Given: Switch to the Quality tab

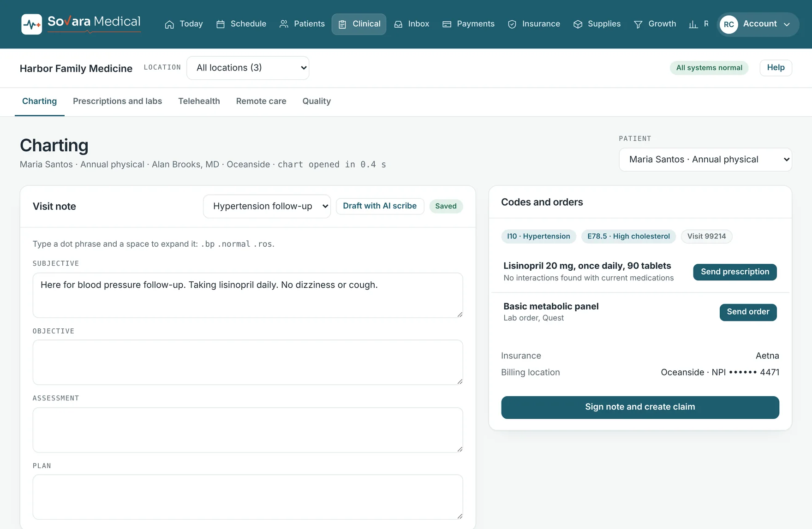Looking at the screenshot, I should [x=316, y=101].
